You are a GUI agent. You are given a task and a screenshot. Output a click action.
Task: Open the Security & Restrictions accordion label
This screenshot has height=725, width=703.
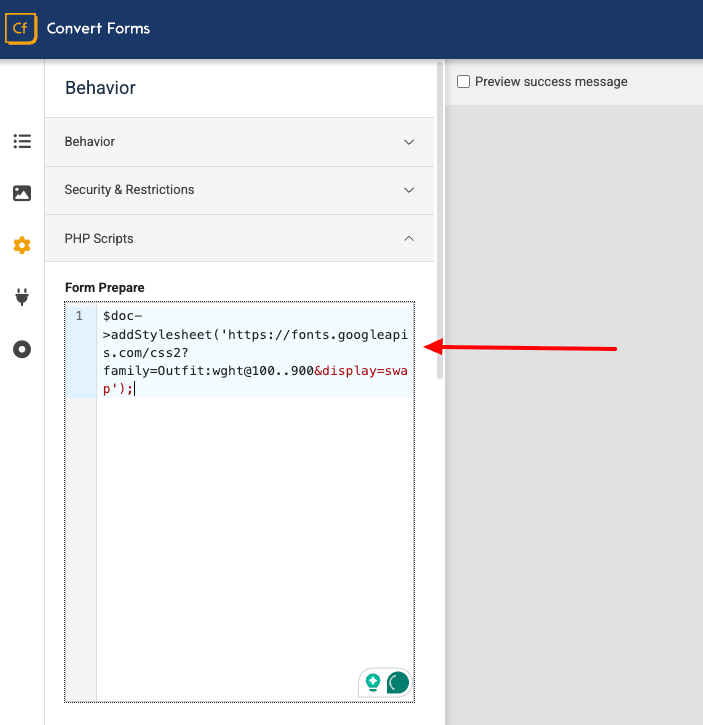pyautogui.click(x=129, y=190)
